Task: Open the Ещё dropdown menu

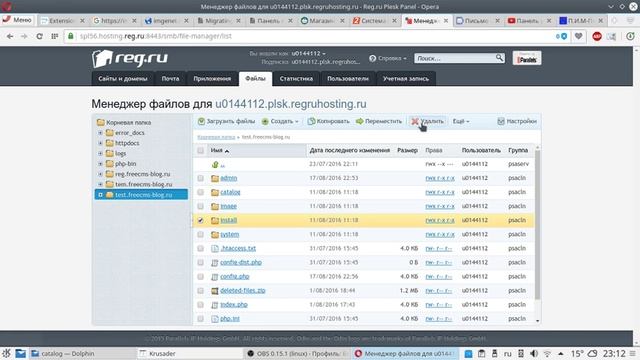Action: tap(461, 121)
